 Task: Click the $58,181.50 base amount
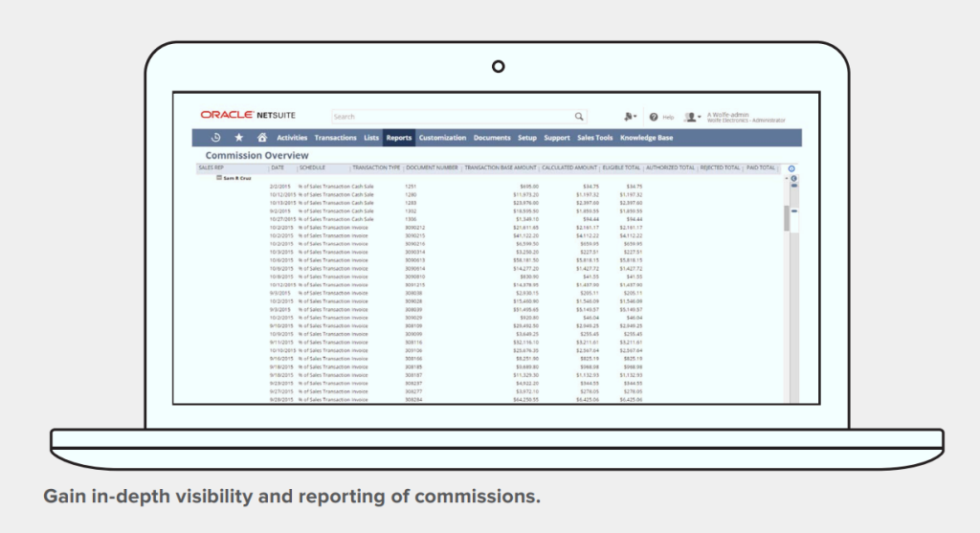coord(526,260)
